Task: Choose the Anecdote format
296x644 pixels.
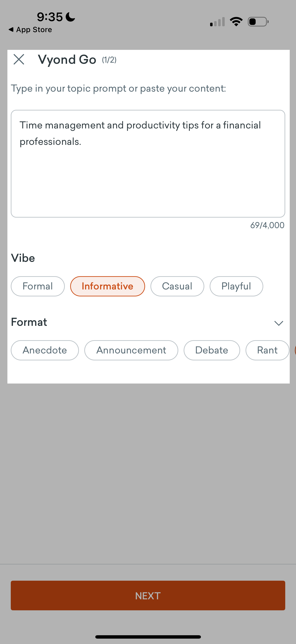Action: (x=45, y=350)
